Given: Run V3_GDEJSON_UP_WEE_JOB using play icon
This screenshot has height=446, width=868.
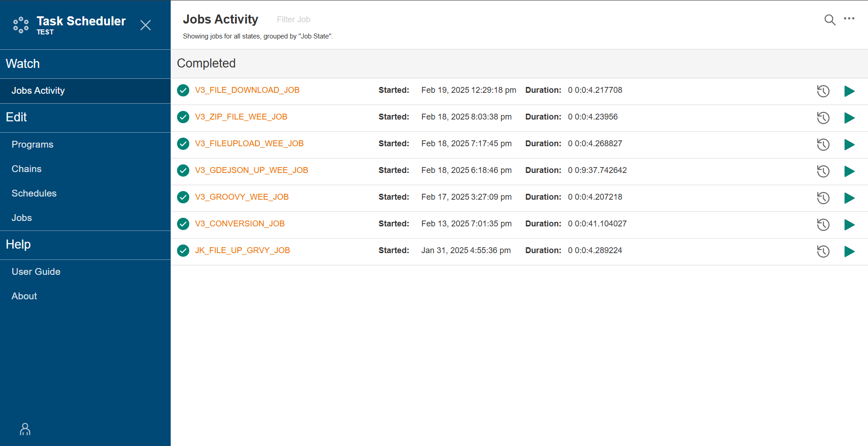Looking at the screenshot, I should (849, 171).
